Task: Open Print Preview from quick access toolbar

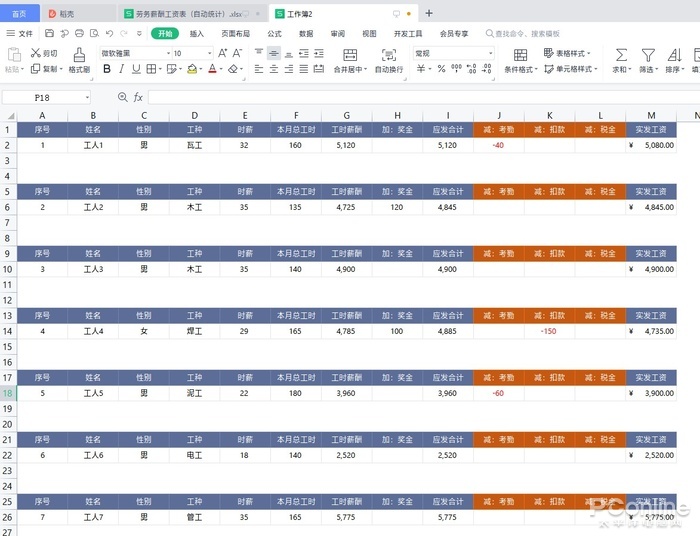Action: [94, 33]
